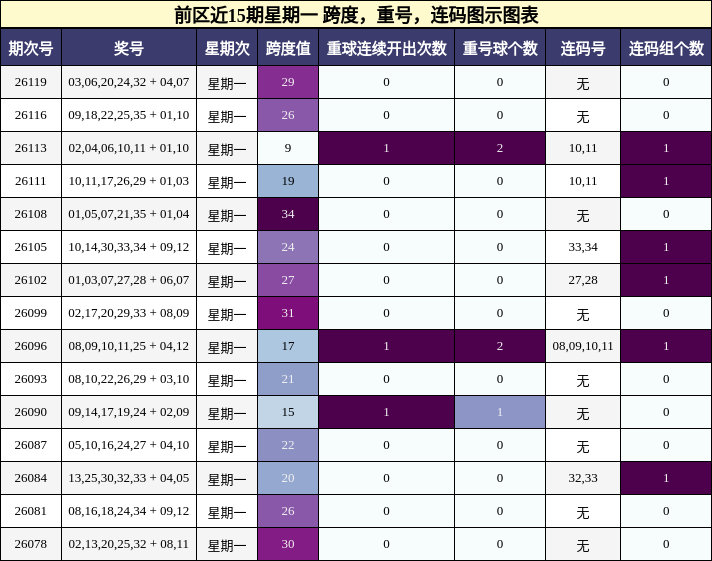The image size is (712, 561).
Task: Click the 跨度值 column header
Action: click(x=288, y=48)
